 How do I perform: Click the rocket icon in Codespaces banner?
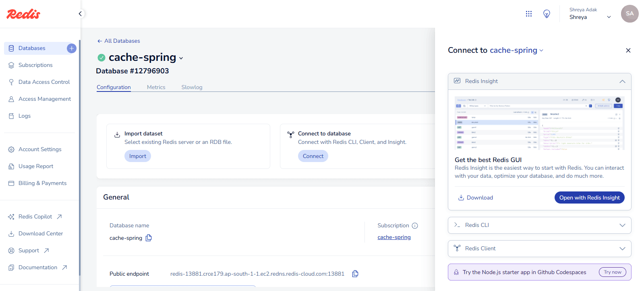coord(456,272)
